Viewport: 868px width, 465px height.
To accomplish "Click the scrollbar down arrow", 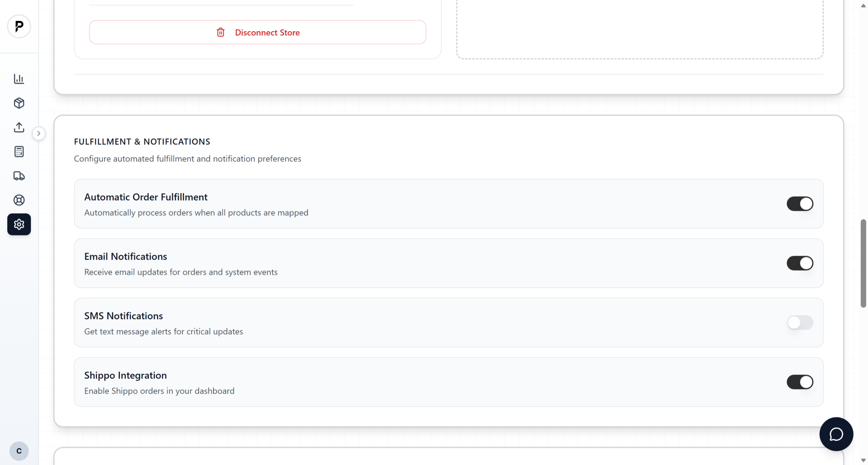I will (x=863, y=460).
